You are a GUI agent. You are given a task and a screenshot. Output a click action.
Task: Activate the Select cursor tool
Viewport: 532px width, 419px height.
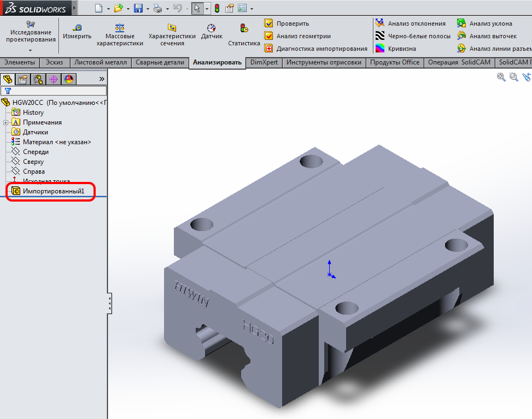point(197,9)
